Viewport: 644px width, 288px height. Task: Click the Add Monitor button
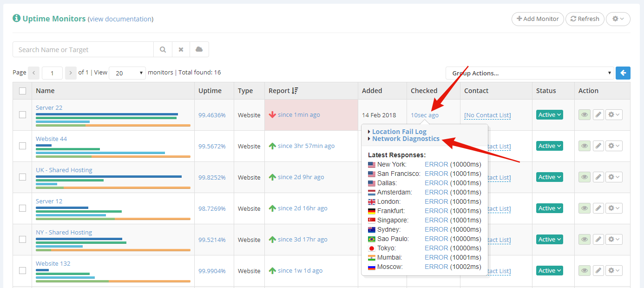point(538,19)
